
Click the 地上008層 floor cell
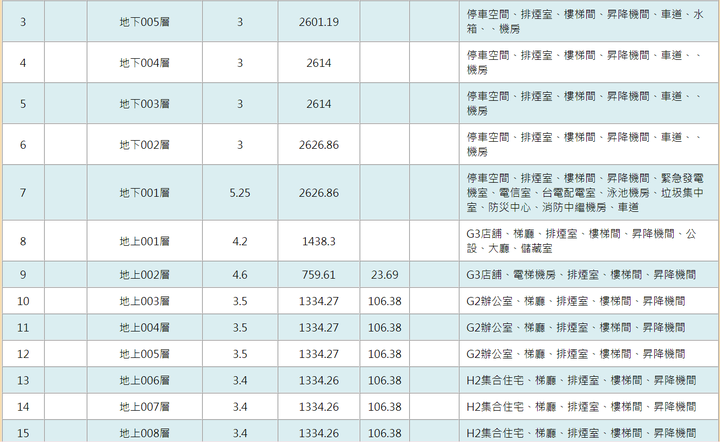point(145,432)
